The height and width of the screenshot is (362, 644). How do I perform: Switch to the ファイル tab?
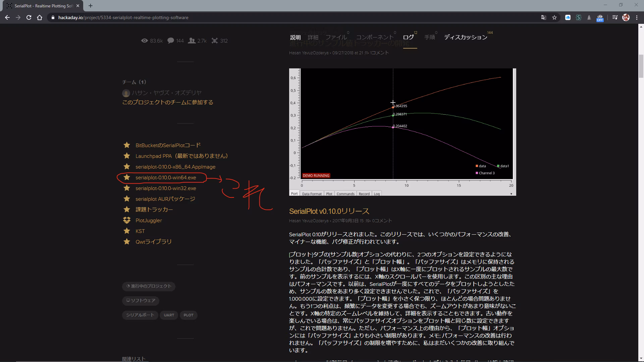336,37
